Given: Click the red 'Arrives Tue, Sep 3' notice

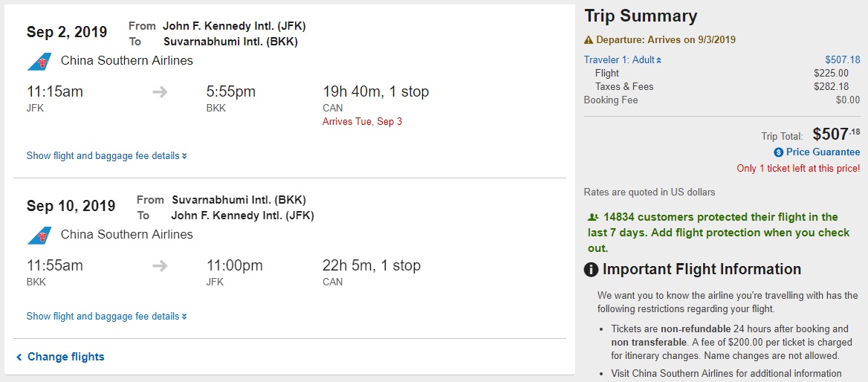Looking at the screenshot, I should tap(362, 121).
